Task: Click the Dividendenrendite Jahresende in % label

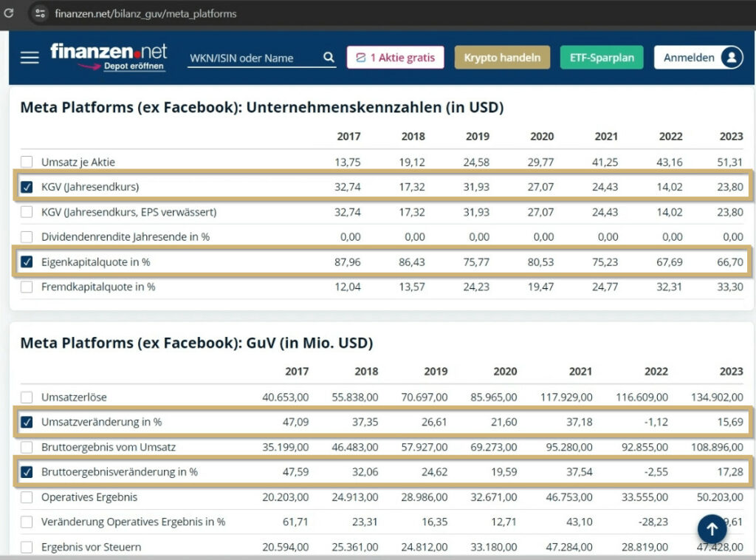Action: coord(126,237)
